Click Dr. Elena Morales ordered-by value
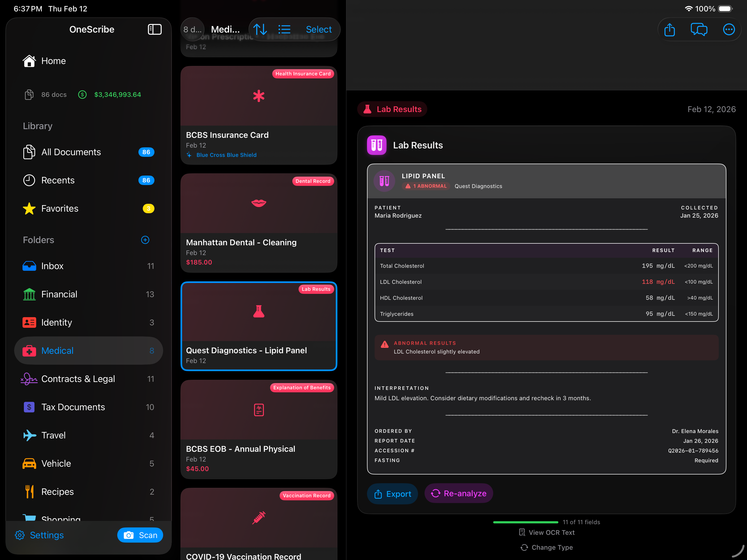This screenshot has width=747, height=560. pos(695,431)
